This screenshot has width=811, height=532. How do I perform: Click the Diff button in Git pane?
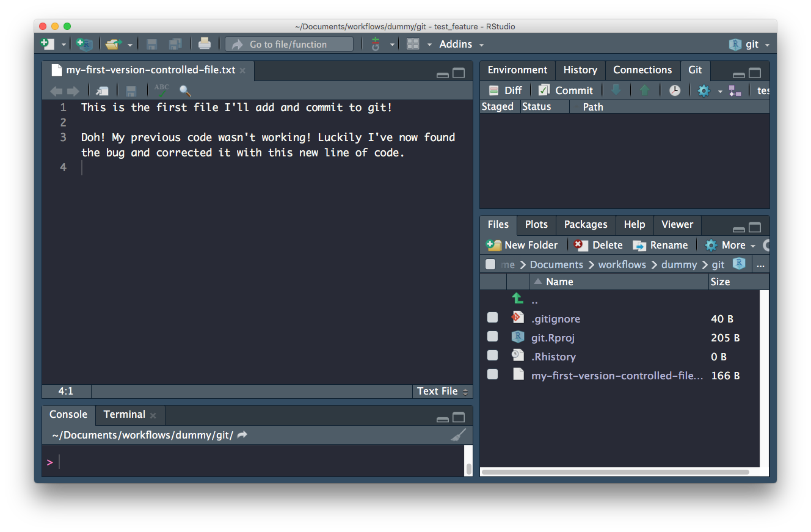click(x=505, y=90)
